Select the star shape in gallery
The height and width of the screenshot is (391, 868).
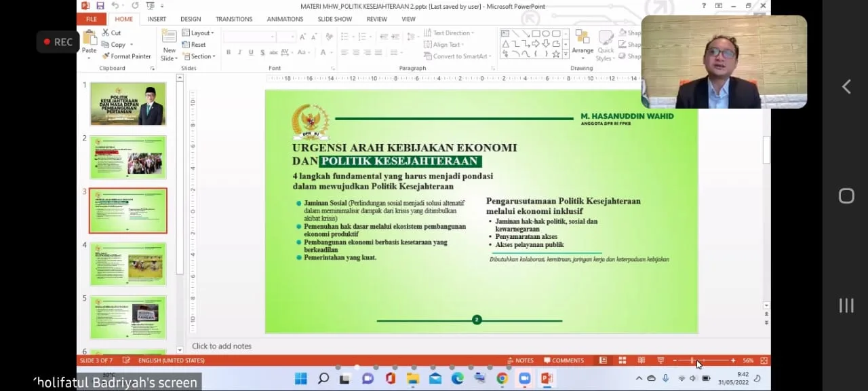[x=556, y=54]
